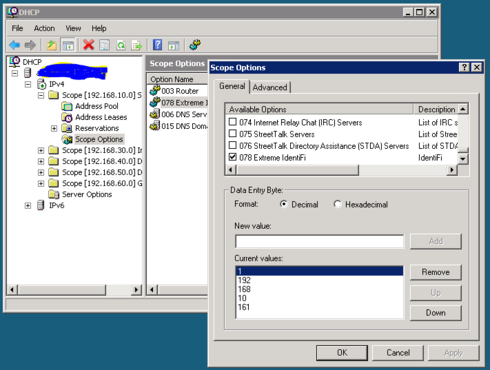This screenshot has height=370, width=490.
Task: Select the DHCP root node icon
Action: click(15, 62)
